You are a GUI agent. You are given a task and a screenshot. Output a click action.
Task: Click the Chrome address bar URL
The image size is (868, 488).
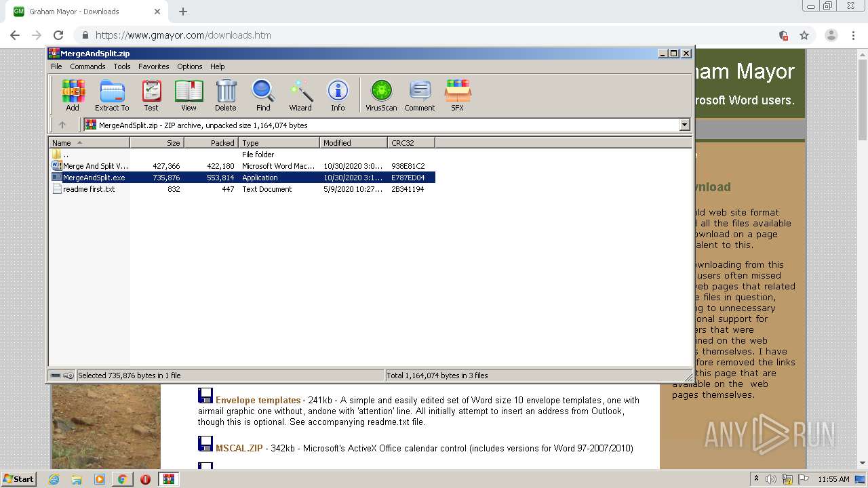[183, 35]
